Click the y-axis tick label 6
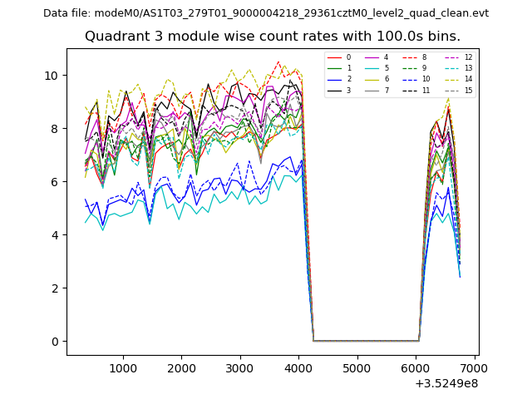 [x=55, y=182]
